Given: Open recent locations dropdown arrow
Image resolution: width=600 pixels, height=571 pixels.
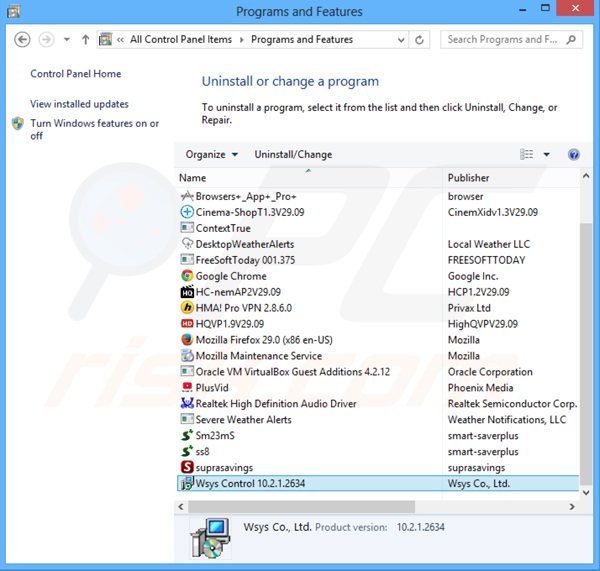Looking at the screenshot, I should pyautogui.click(x=67, y=39).
